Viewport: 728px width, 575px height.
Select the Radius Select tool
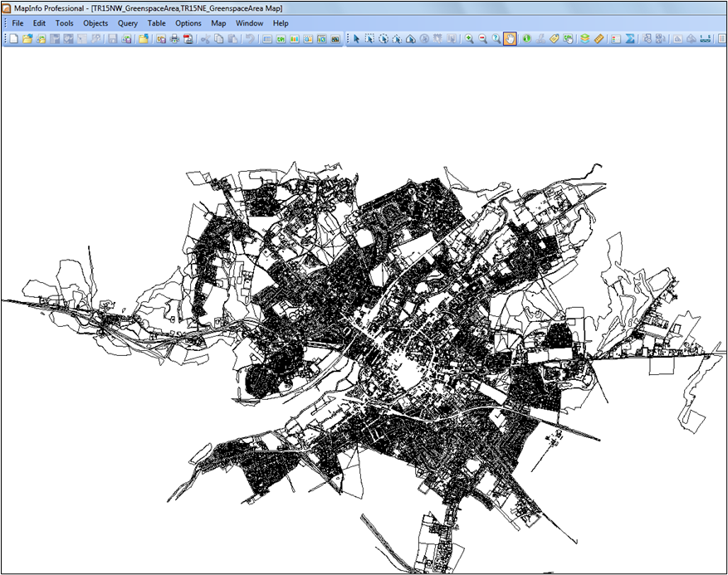pyautogui.click(x=383, y=38)
